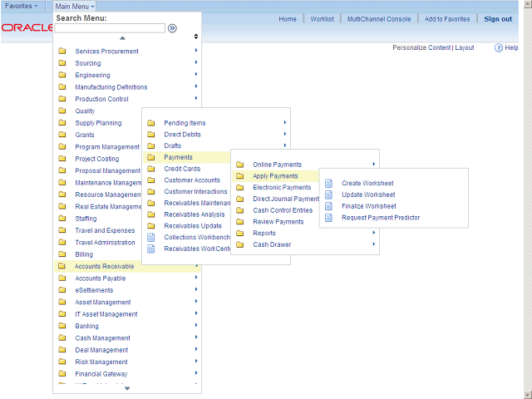532x399 pixels.
Task: Expand the Pending Items submenu arrow
Action: [x=284, y=123]
